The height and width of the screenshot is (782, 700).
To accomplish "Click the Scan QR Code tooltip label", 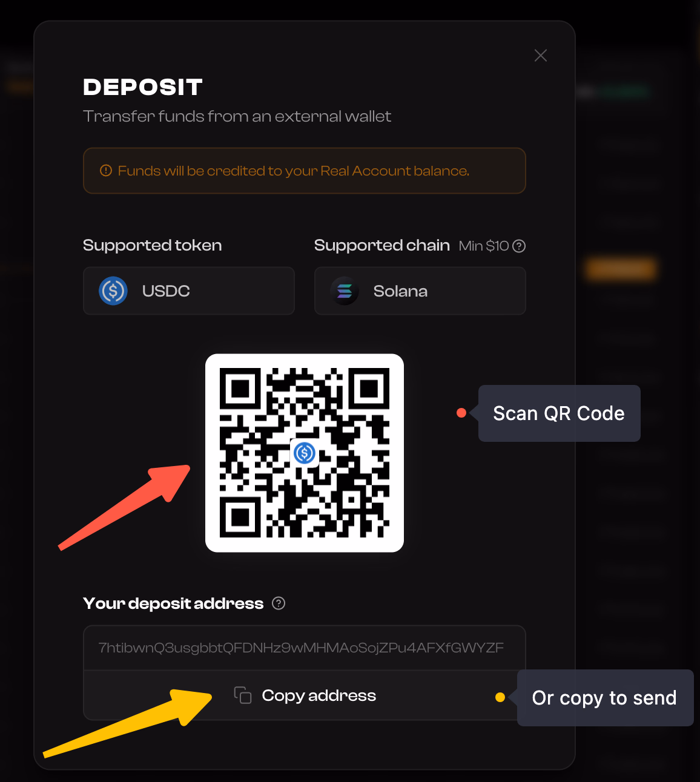I will click(559, 413).
